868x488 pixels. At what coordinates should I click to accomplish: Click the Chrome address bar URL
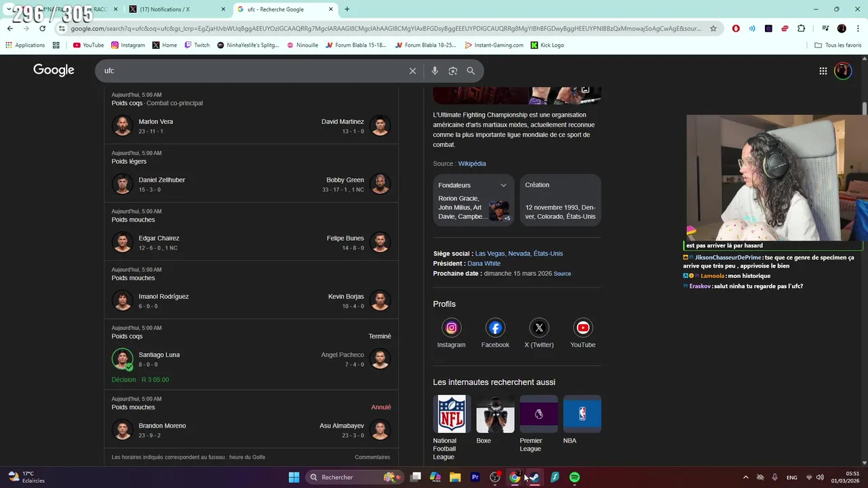tap(385, 28)
